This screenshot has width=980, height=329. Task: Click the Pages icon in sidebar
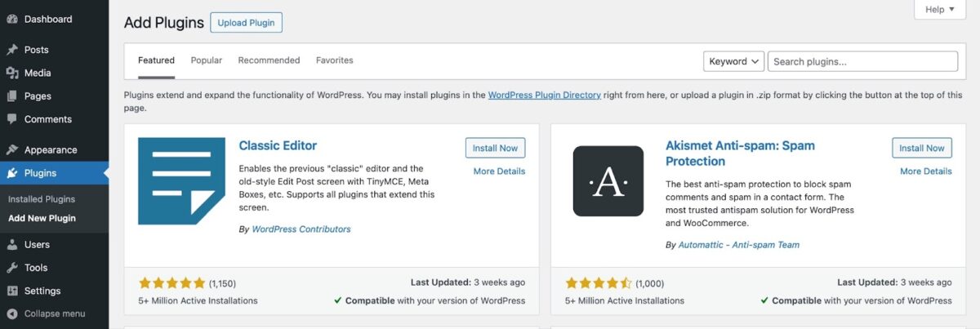12,96
